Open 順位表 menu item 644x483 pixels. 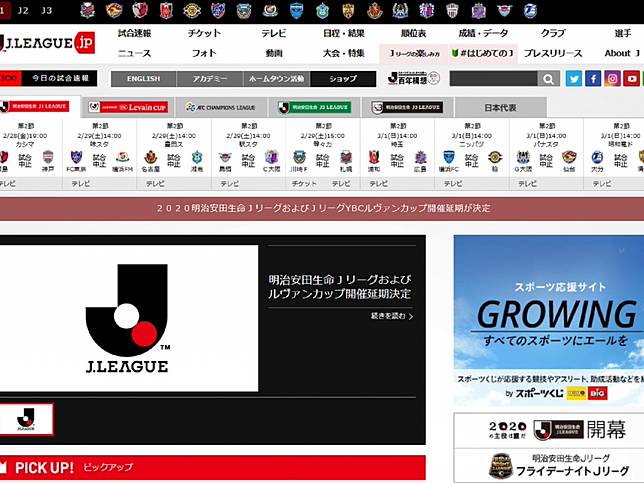coord(413,33)
